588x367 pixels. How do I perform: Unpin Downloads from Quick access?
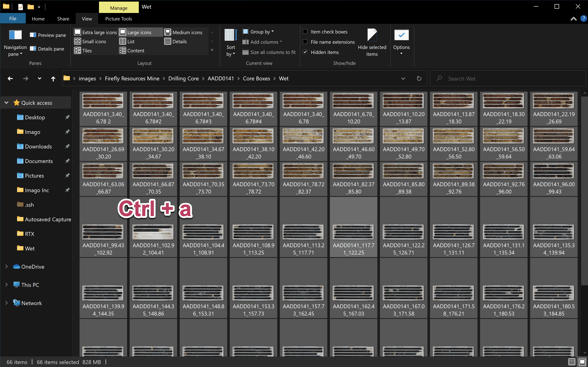tap(67, 146)
